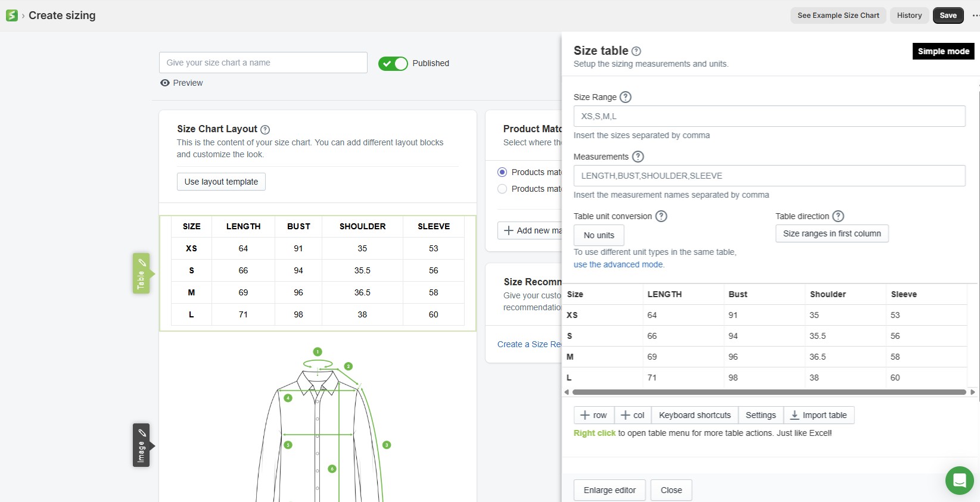Click the green Table edit side tab

coord(141,273)
